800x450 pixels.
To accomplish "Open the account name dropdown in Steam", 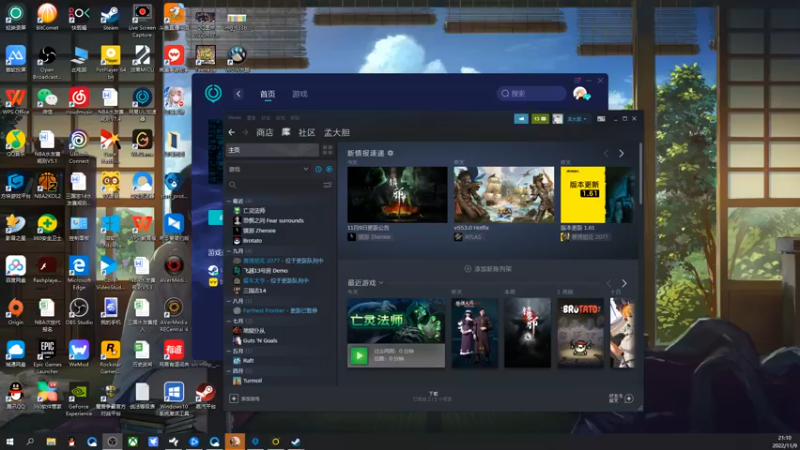I will 577,119.
